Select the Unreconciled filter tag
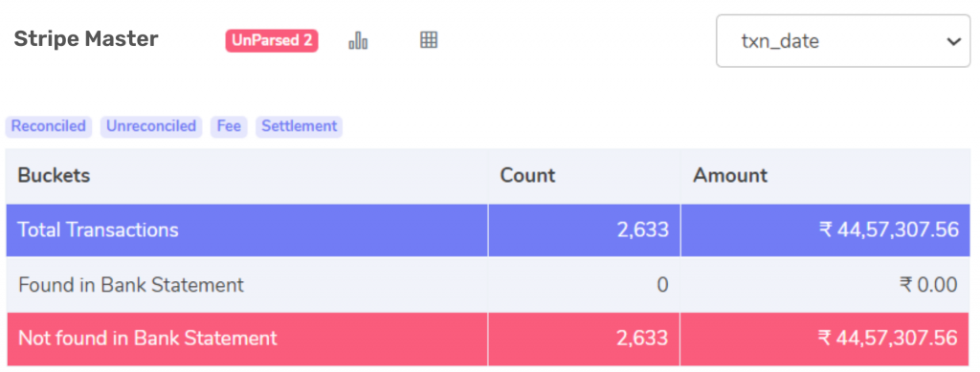The image size is (980, 372). click(151, 126)
